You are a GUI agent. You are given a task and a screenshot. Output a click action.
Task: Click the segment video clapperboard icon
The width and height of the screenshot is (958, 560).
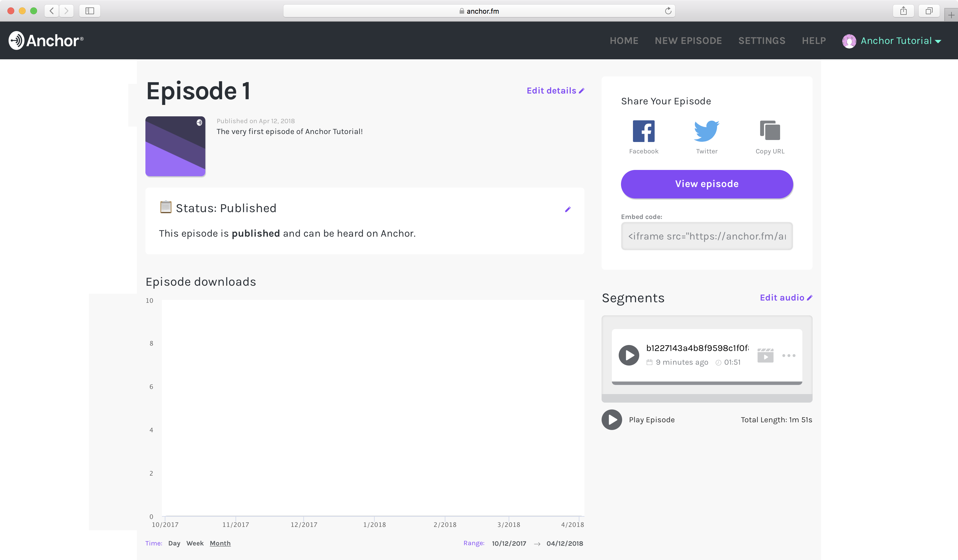tap(765, 356)
